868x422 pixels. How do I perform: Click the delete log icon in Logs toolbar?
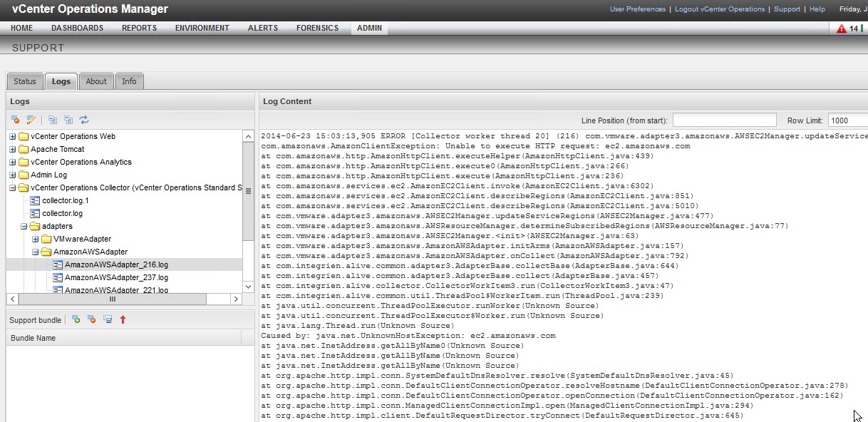[16, 120]
